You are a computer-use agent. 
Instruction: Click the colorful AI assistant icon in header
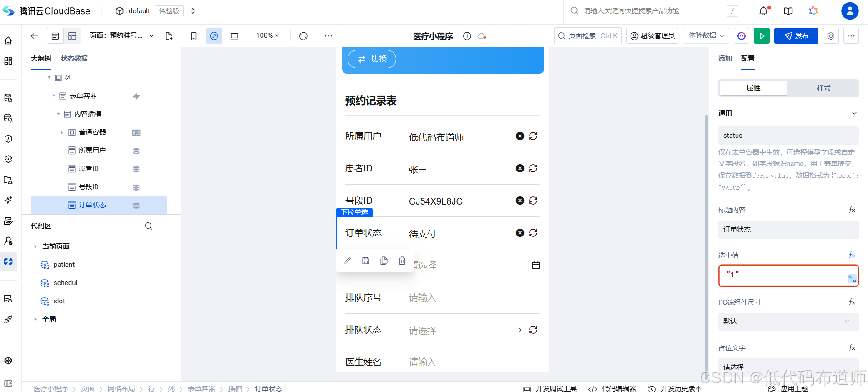click(x=813, y=11)
